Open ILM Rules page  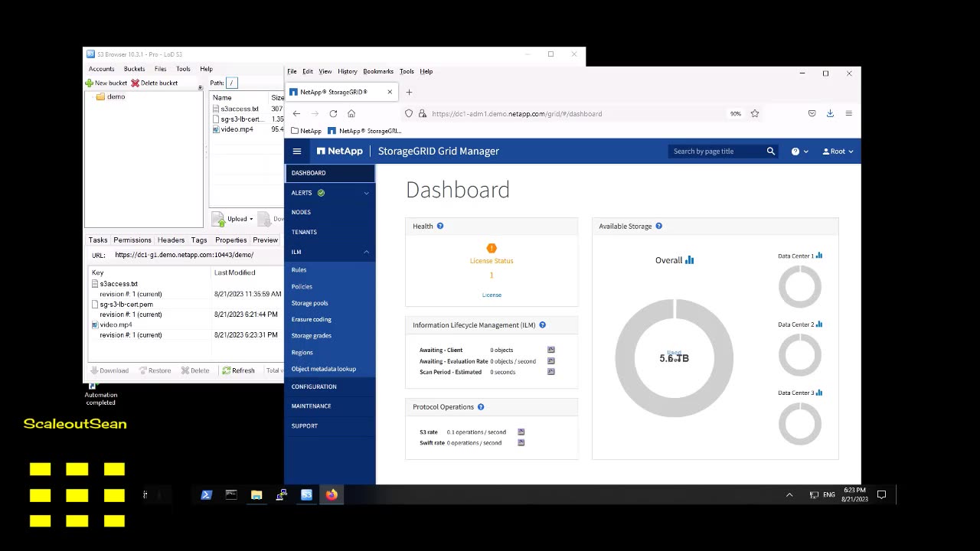[299, 270]
